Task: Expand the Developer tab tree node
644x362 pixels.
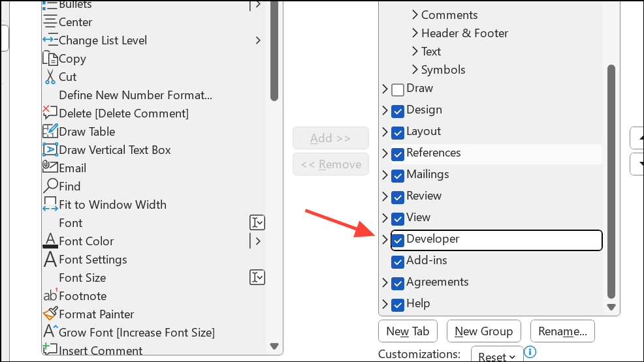Action: point(385,239)
